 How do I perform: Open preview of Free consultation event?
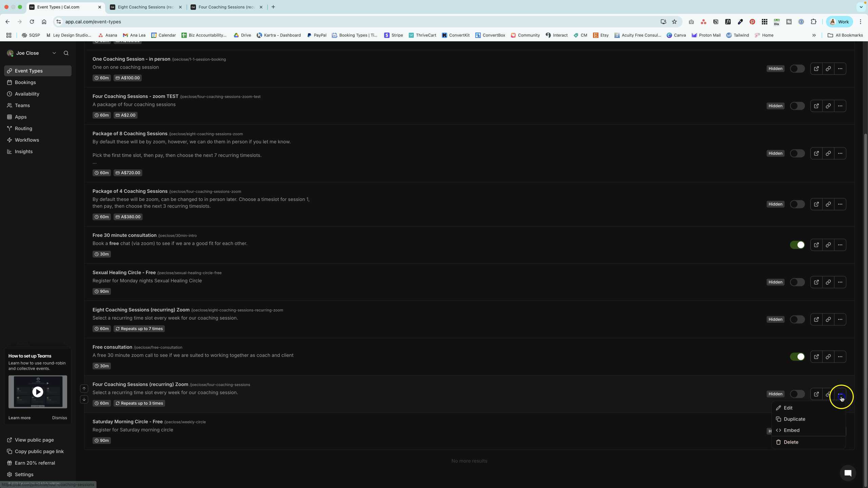coord(816,357)
